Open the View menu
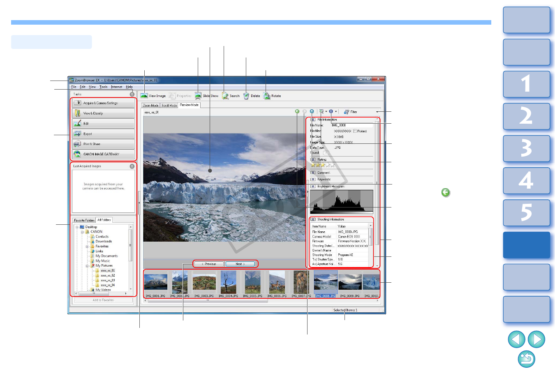This screenshot has height=392, width=555. pyautogui.click(x=92, y=87)
